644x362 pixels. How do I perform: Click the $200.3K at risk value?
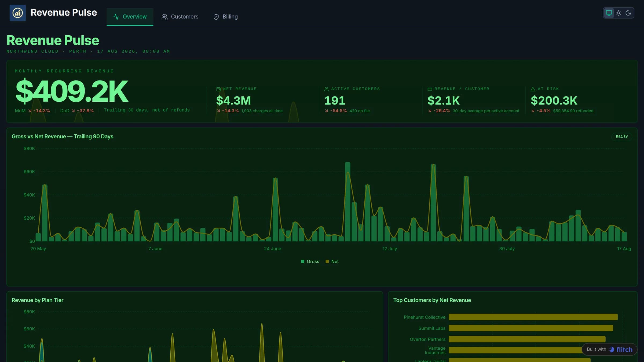click(x=554, y=101)
